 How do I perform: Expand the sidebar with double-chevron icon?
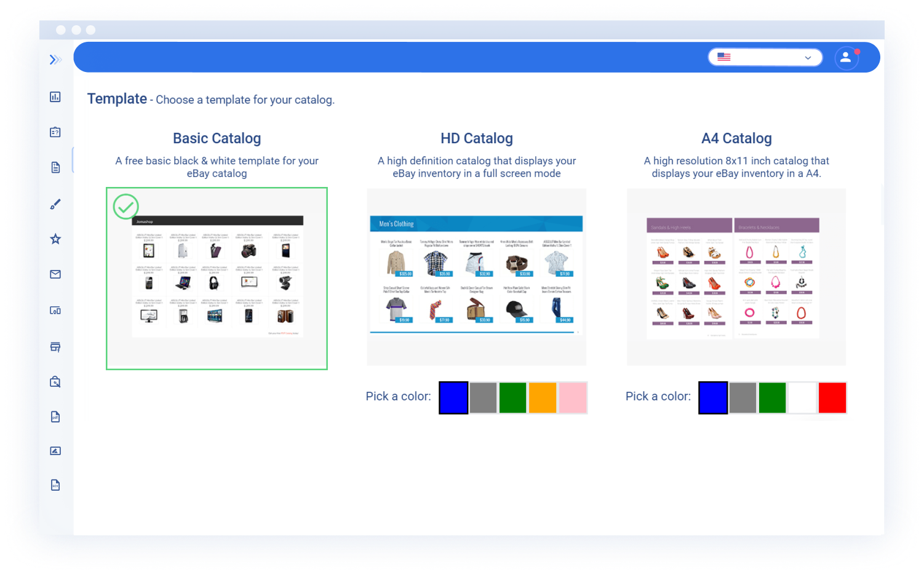tap(55, 60)
